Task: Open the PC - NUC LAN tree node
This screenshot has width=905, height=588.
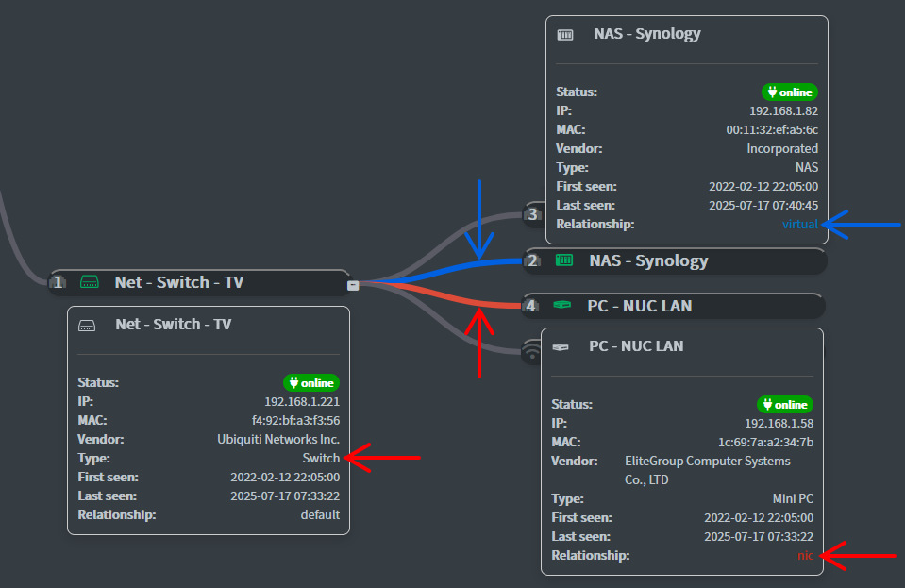Action: (x=641, y=306)
